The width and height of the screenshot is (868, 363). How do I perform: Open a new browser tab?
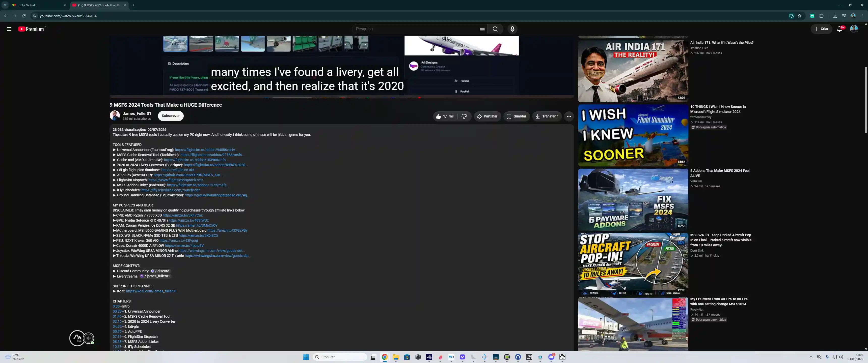(134, 5)
